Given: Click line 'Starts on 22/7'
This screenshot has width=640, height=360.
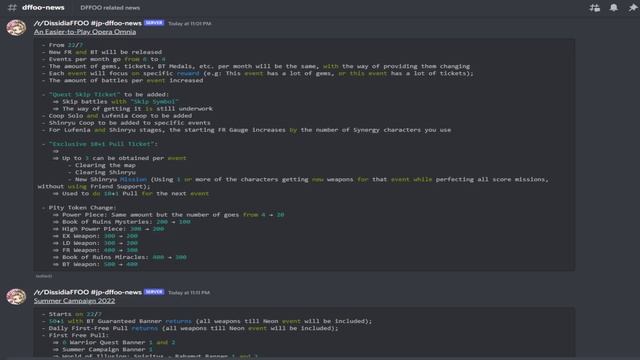Looking at the screenshot, I should pos(72,314).
